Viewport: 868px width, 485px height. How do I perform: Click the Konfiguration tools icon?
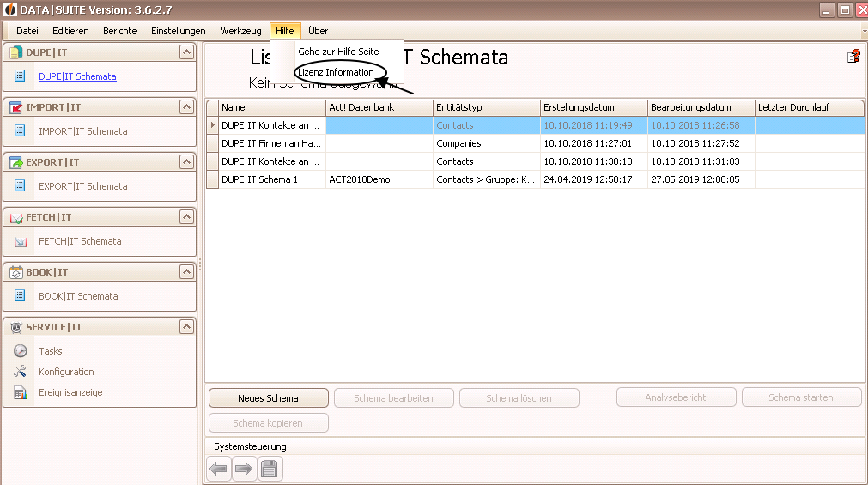tap(21, 371)
